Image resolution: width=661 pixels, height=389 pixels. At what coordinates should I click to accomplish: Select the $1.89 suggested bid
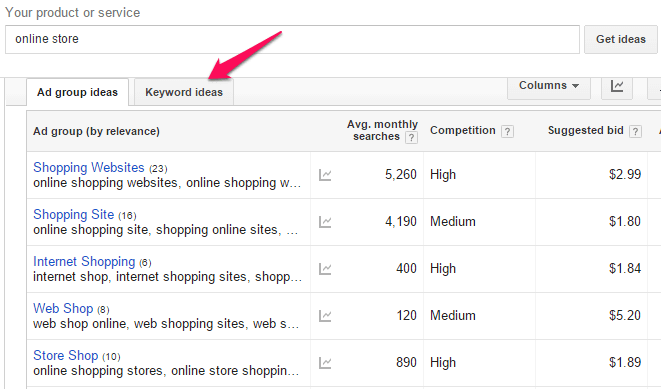point(625,362)
